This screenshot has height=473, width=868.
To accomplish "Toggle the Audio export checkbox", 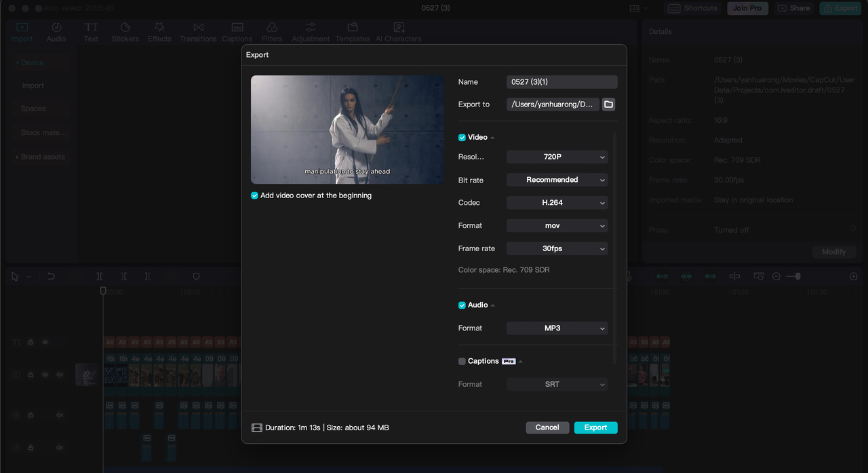I will pyautogui.click(x=462, y=305).
